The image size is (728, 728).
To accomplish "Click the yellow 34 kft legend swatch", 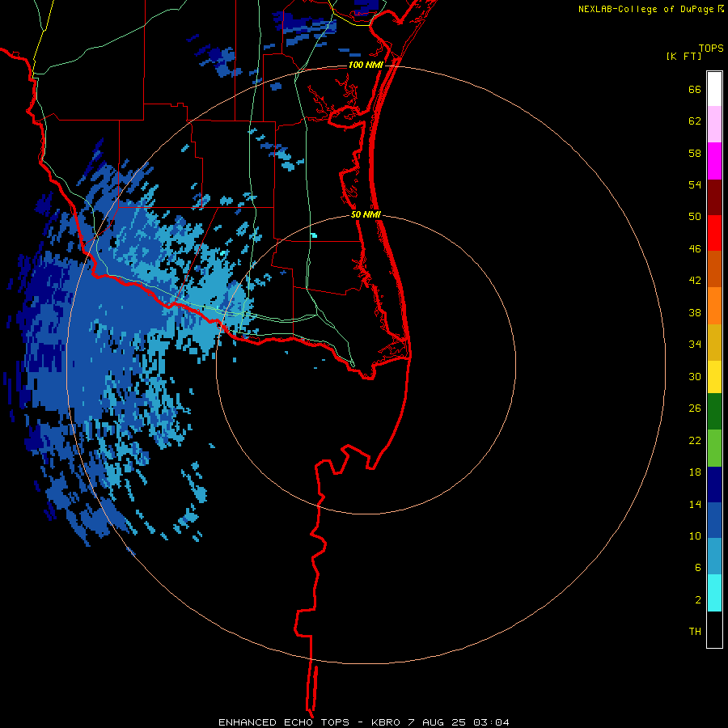I will 714,376.
